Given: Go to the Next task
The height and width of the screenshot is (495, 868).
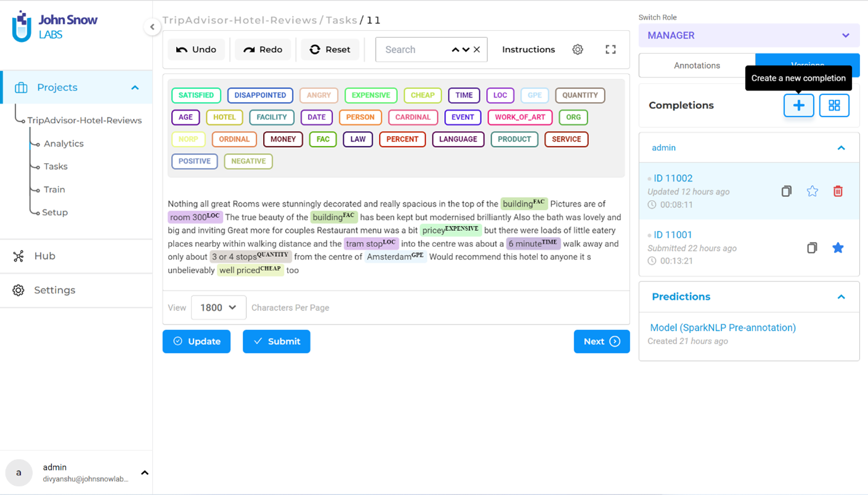Looking at the screenshot, I should (x=602, y=341).
